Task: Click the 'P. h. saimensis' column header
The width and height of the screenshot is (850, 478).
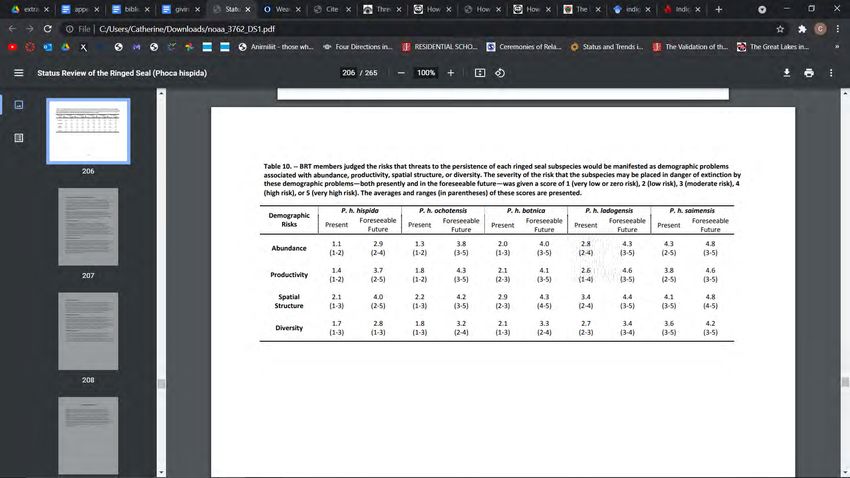Action: click(x=692, y=210)
